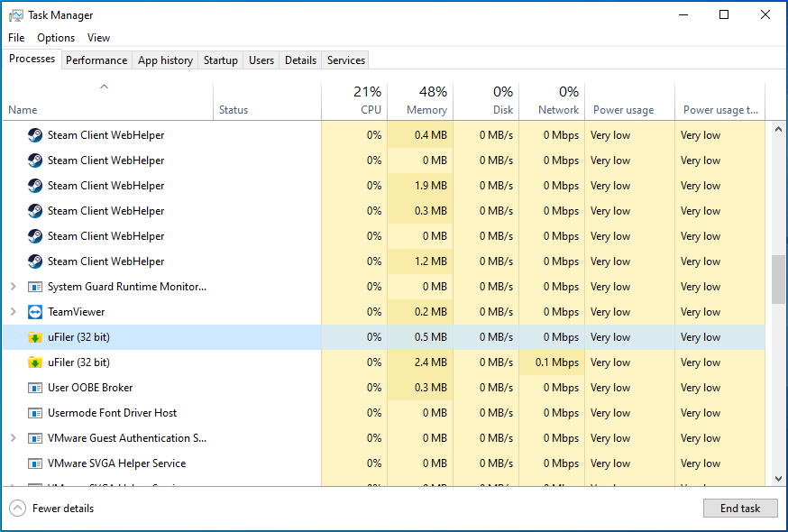Viewport: 788px width, 532px height.
Task: Expand the System Guard Runtime Monitor row
Action: tap(13, 287)
